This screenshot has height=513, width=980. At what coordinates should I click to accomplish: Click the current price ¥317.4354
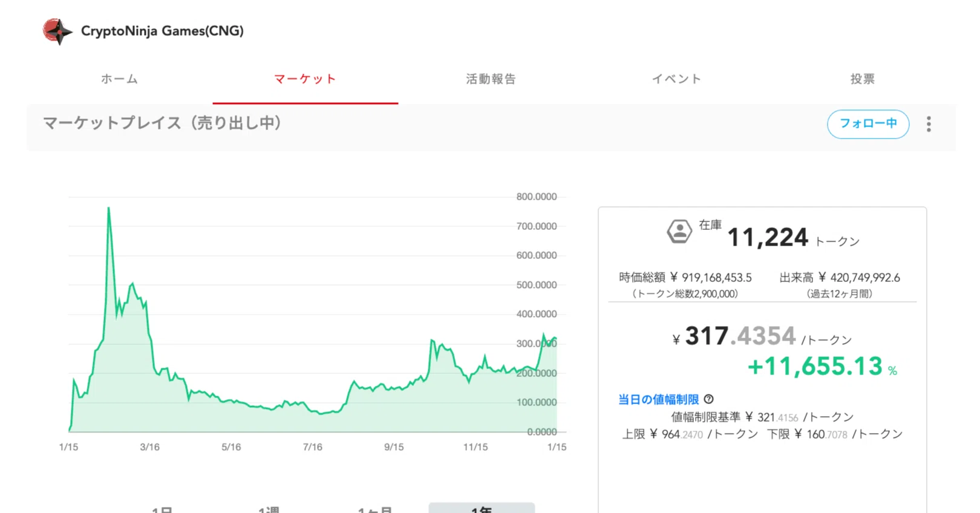(734, 336)
